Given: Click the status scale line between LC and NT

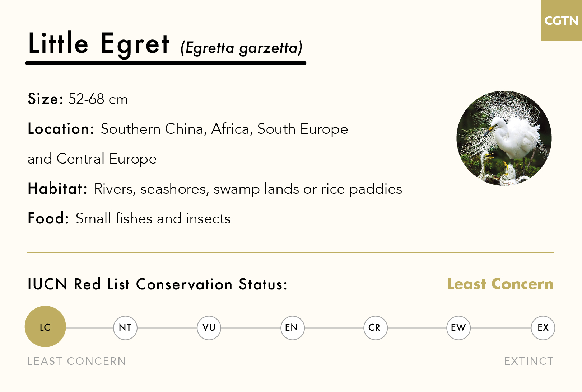Looking at the screenshot, I should point(89,328).
